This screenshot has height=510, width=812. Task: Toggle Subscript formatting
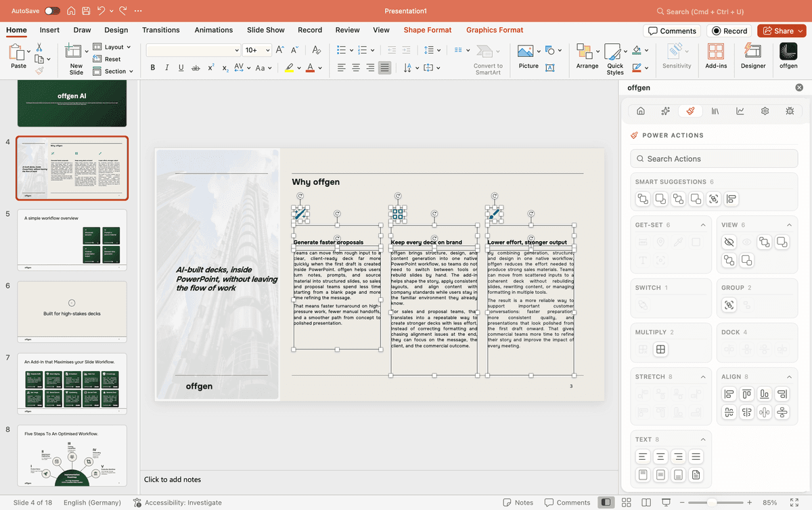[225, 68]
